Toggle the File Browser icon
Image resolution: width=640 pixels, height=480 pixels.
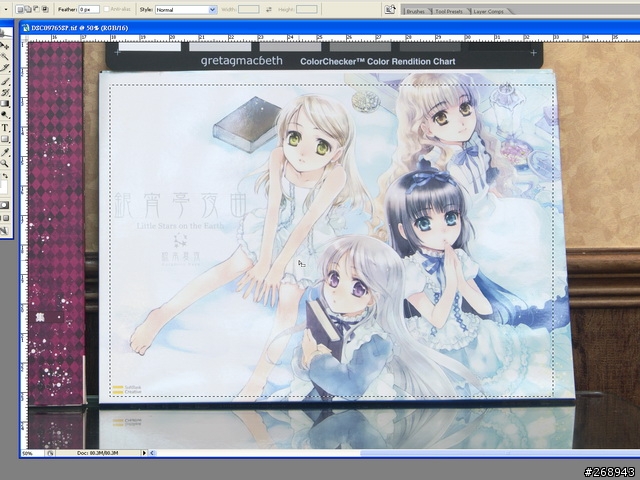point(390,9)
